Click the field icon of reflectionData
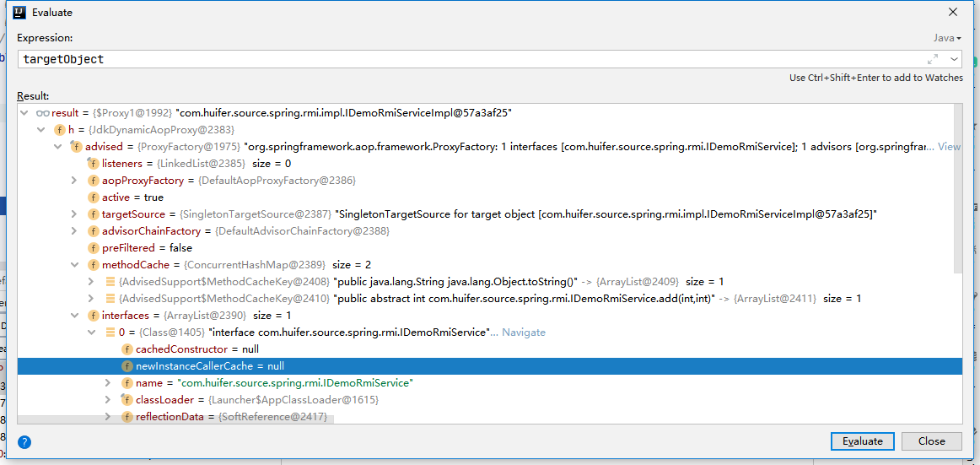This screenshot has height=465, width=980. pyautogui.click(x=127, y=416)
